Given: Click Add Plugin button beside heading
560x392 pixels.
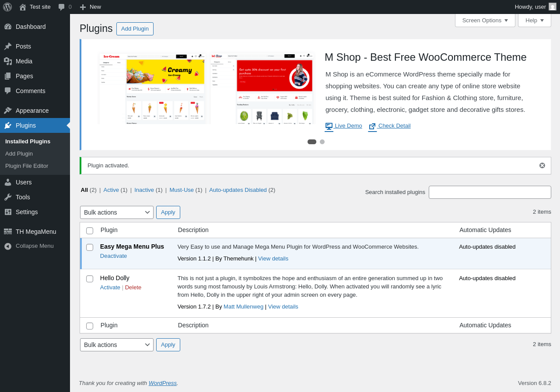Looking at the screenshot, I should point(135,29).
